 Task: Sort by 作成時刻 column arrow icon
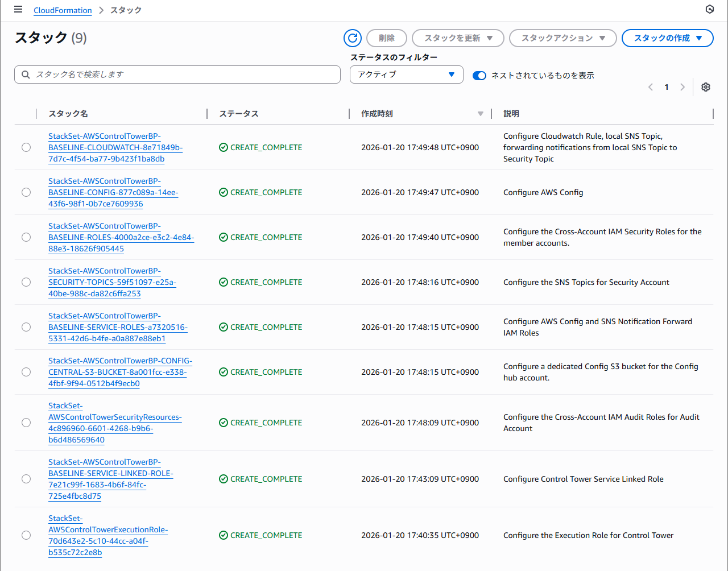pyautogui.click(x=481, y=114)
